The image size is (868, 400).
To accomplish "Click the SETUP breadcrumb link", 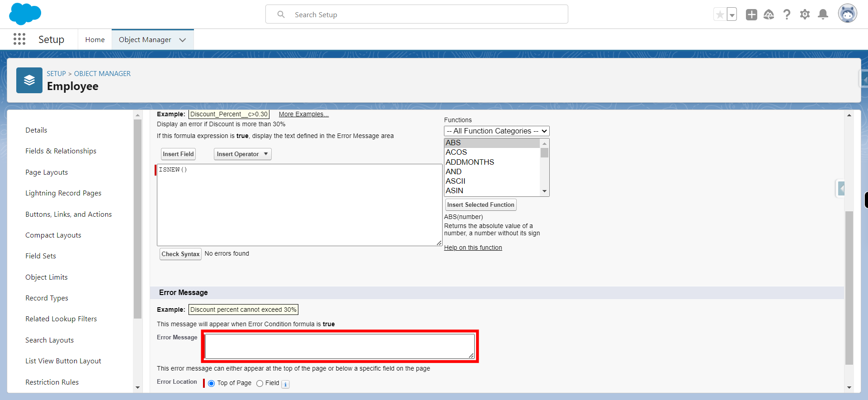I will coord(56,73).
